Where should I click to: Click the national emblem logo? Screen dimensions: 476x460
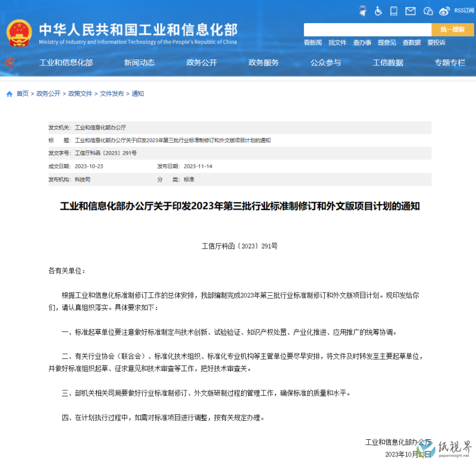point(19,33)
